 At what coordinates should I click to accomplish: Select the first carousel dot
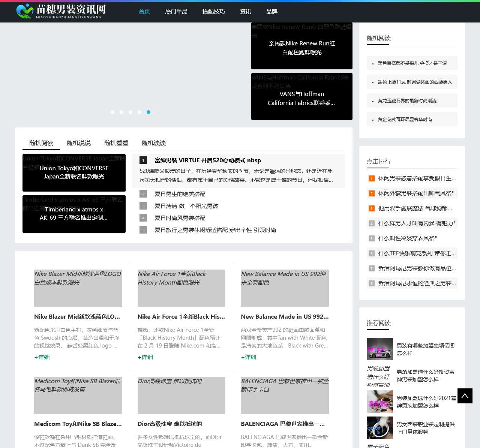pos(112,112)
